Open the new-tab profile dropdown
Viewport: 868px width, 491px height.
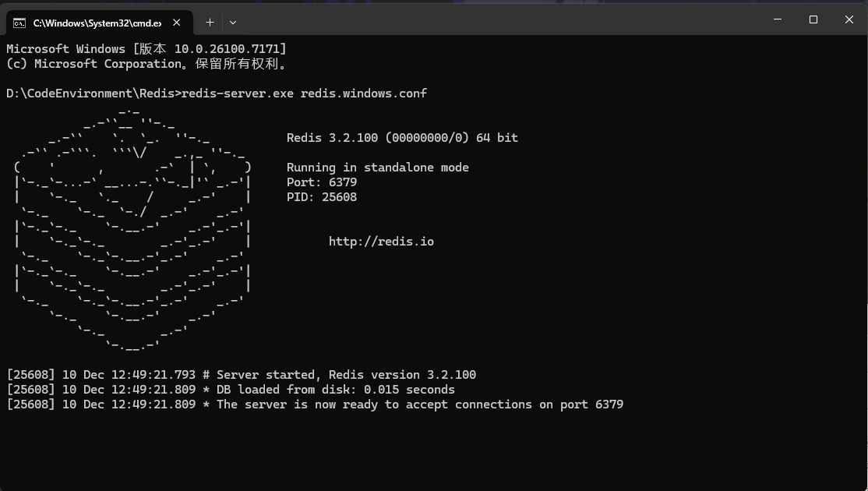[233, 23]
